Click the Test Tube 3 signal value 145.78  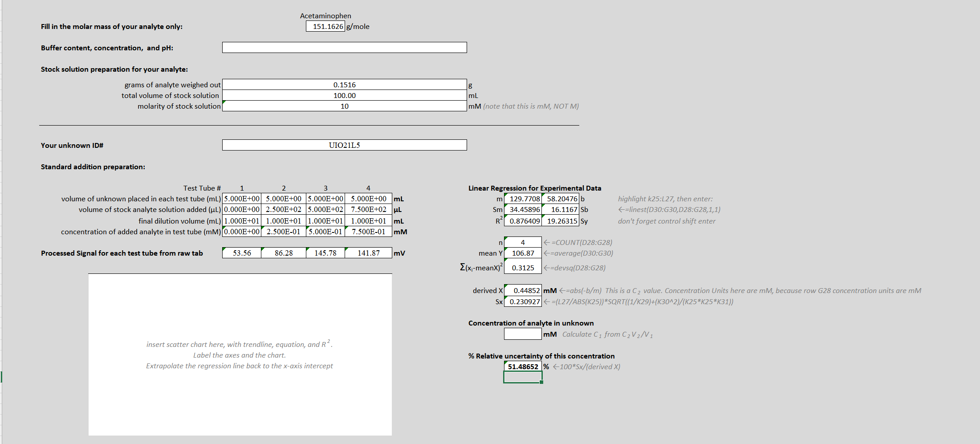coord(325,253)
